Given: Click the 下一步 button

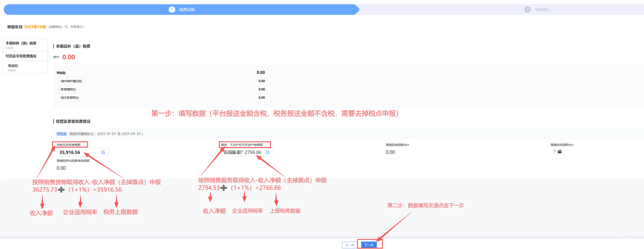Looking at the screenshot, I should click(x=369, y=245).
